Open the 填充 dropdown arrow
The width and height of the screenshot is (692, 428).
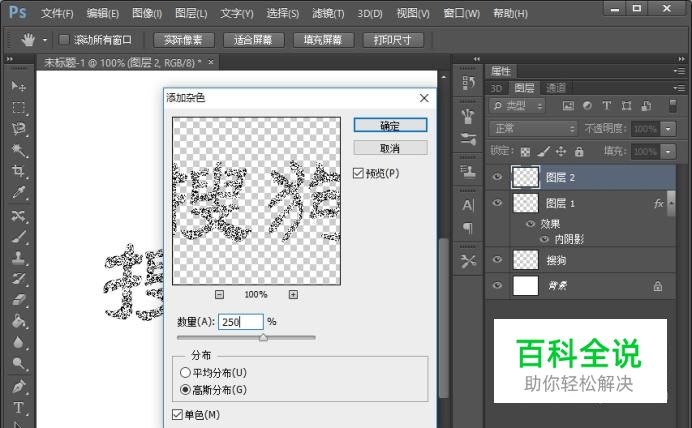click(x=668, y=152)
